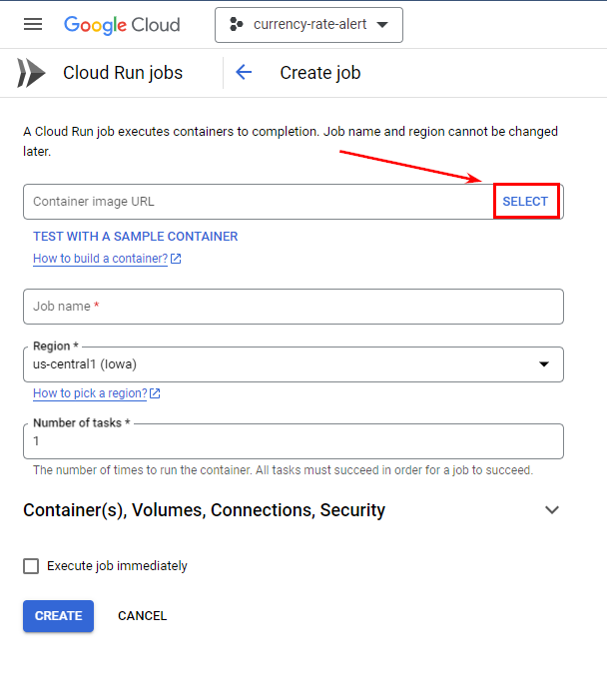Enable Execute job immediately checkbox
The height and width of the screenshot is (700, 607).
(x=31, y=566)
